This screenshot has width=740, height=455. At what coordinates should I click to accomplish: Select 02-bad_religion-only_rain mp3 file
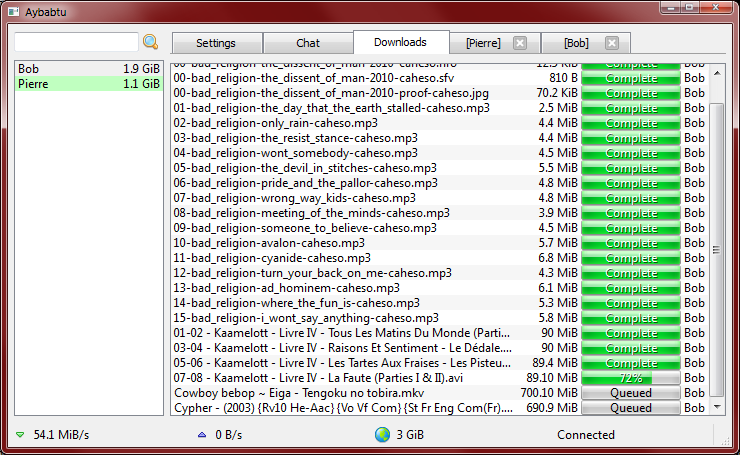point(439,123)
